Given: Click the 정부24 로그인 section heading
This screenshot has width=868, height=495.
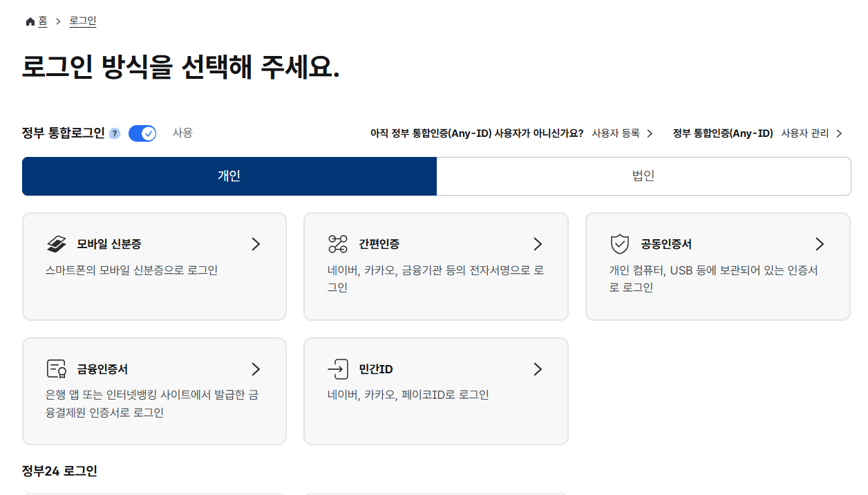Looking at the screenshot, I should click(x=59, y=471).
